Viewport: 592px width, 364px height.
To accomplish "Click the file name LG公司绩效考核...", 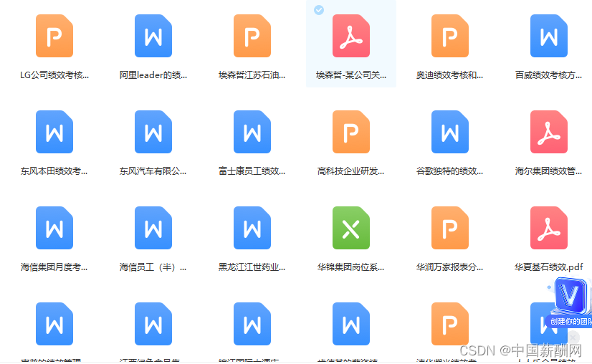I will (x=54, y=75).
